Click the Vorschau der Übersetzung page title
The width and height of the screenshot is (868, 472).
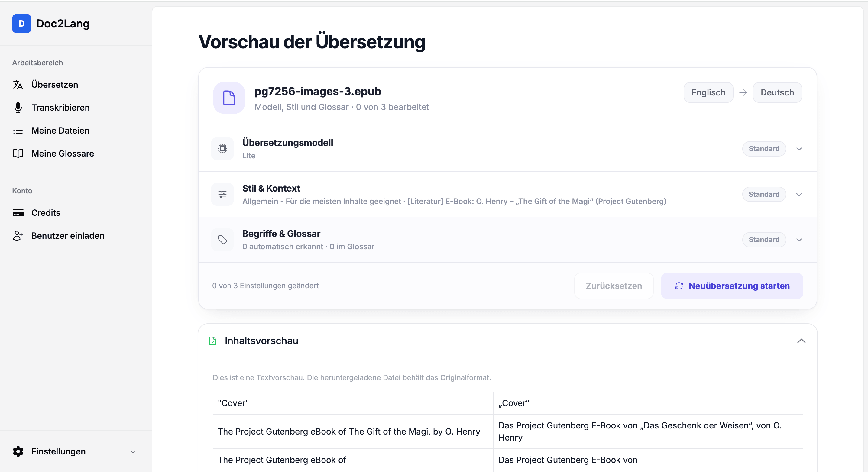[312, 42]
